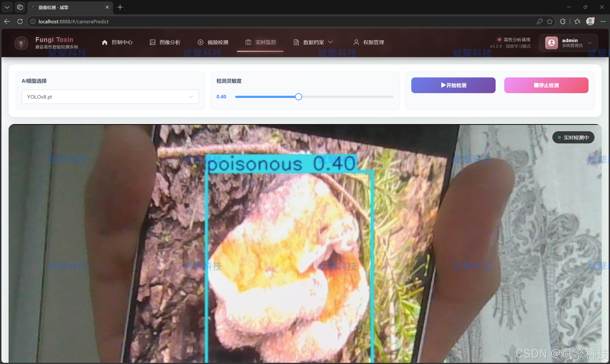Image resolution: width=610 pixels, height=364 pixels.
Task: Click the 检测灵敏度 label
Action: click(229, 81)
